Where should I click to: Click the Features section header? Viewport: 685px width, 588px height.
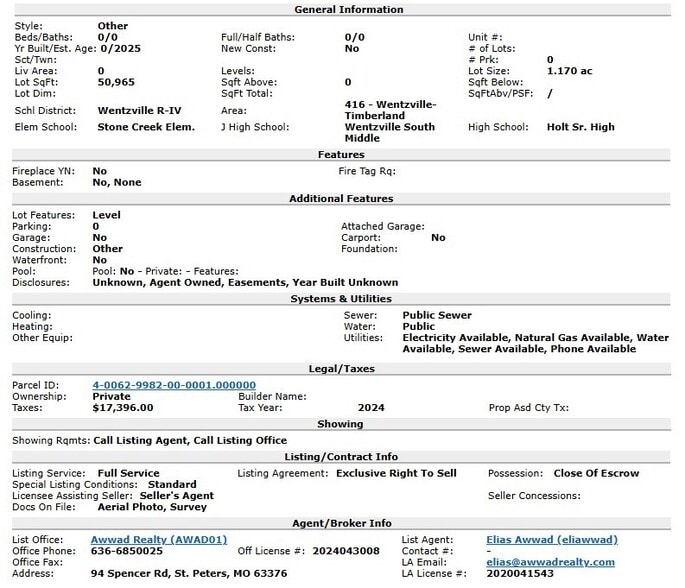(x=341, y=155)
